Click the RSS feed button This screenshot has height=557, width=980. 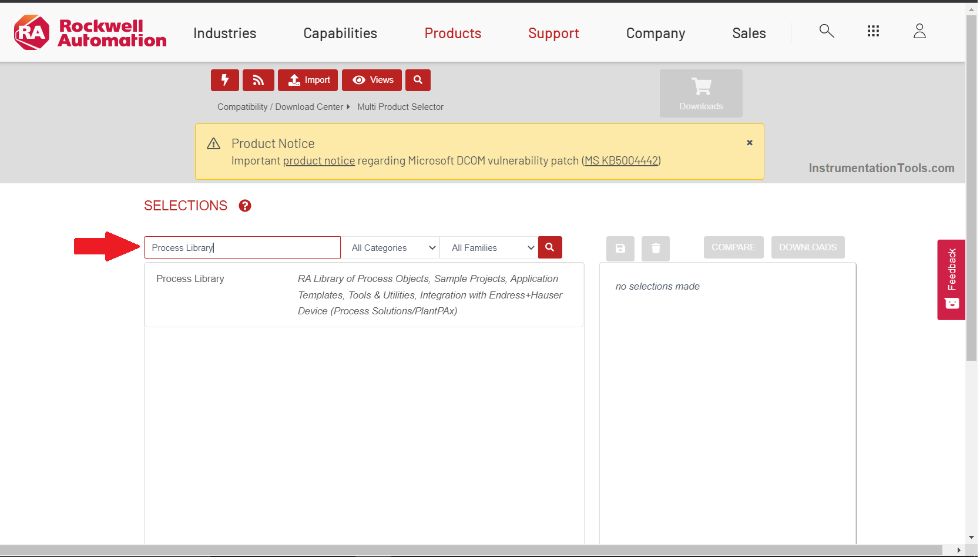259,80
